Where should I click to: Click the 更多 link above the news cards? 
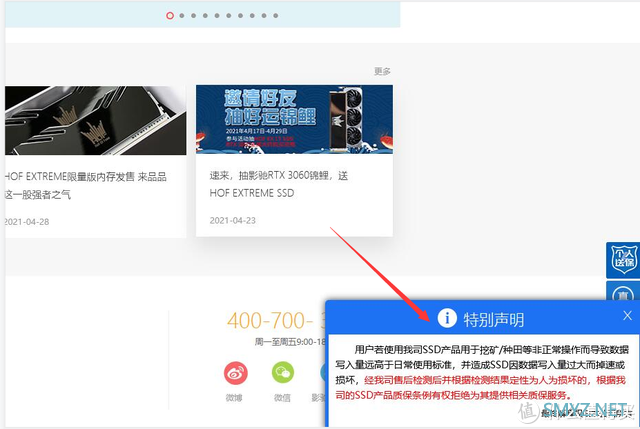coord(382,71)
